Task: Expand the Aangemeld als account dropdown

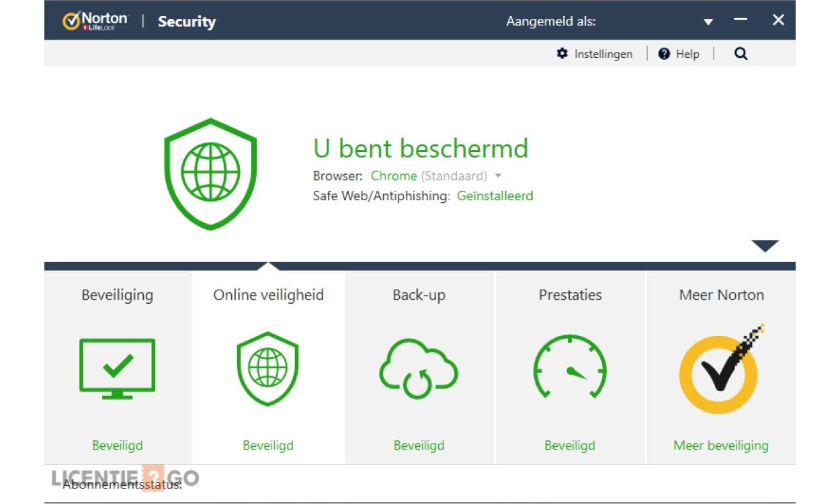Action: pyautogui.click(x=708, y=22)
